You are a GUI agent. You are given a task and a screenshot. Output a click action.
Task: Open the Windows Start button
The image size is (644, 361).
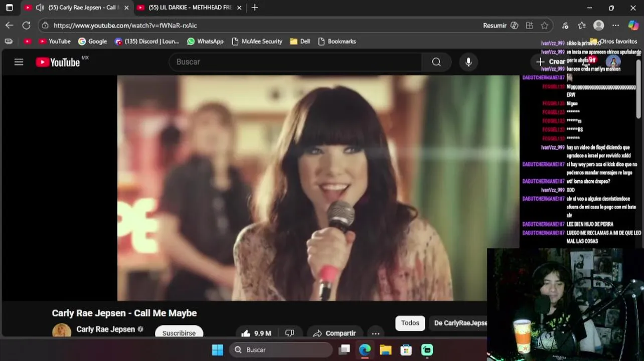(x=217, y=349)
